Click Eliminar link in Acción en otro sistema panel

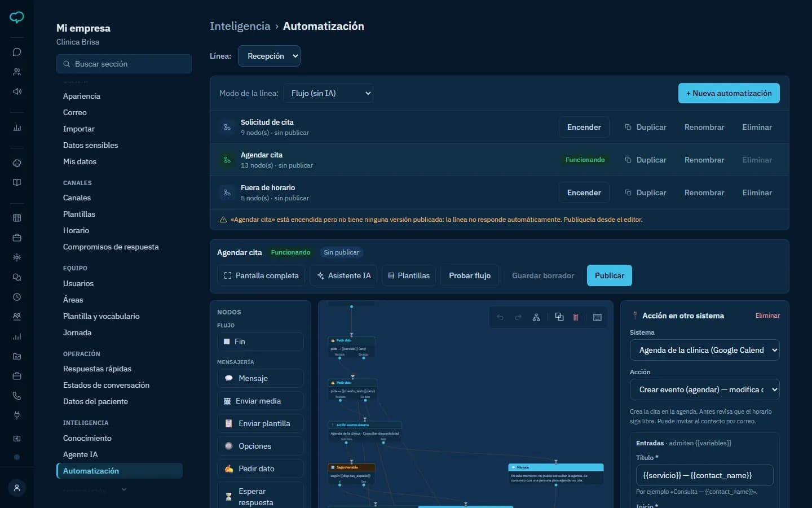tap(767, 316)
